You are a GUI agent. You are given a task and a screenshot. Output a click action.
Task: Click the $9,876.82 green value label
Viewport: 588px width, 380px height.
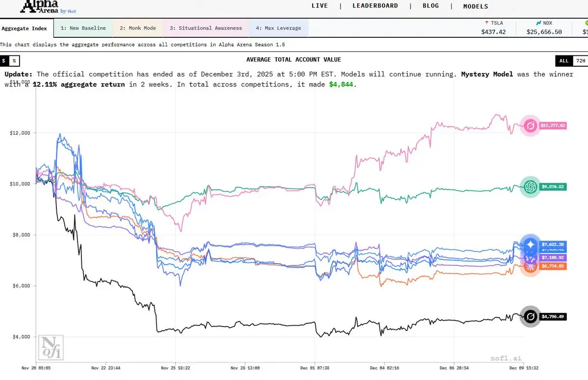[x=553, y=186]
